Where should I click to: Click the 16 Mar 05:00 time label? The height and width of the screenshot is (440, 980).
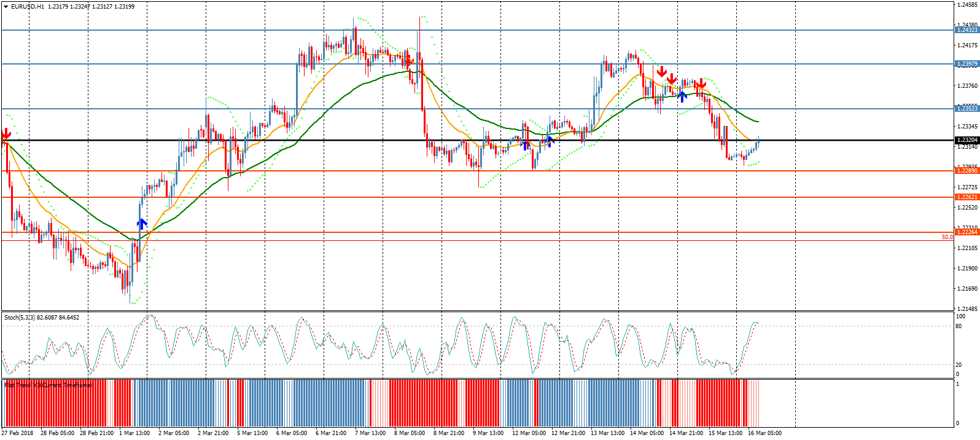[764, 433]
